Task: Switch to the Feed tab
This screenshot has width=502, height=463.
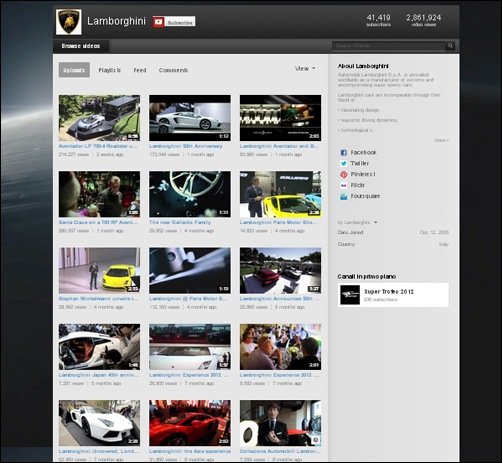Action: (140, 70)
